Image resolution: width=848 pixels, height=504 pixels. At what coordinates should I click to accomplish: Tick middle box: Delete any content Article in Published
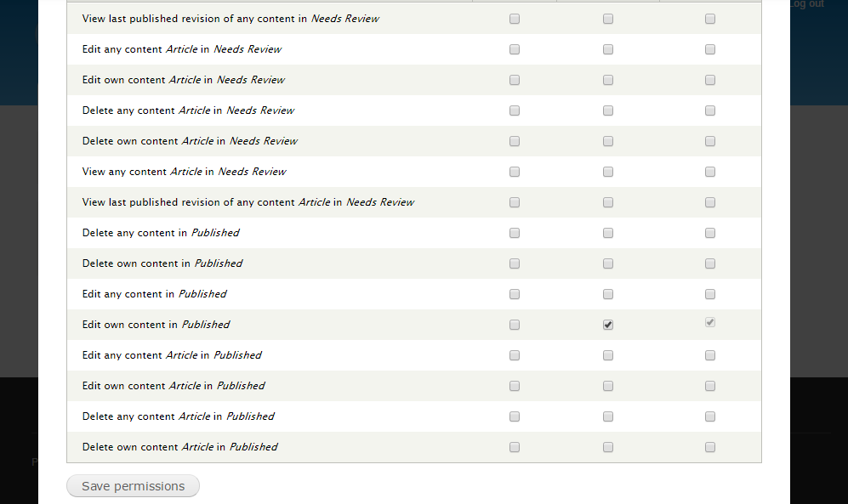click(608, 416)
